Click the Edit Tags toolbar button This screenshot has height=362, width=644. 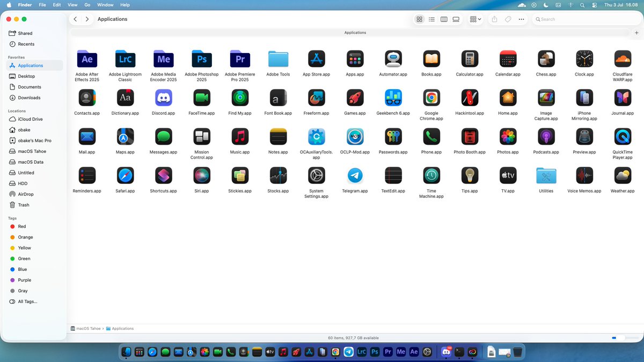508,19
